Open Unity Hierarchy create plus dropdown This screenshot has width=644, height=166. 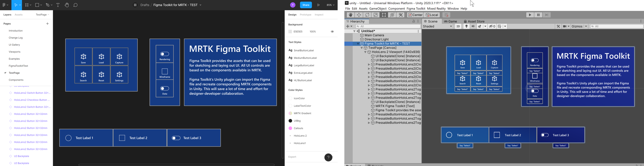(349, 26)
